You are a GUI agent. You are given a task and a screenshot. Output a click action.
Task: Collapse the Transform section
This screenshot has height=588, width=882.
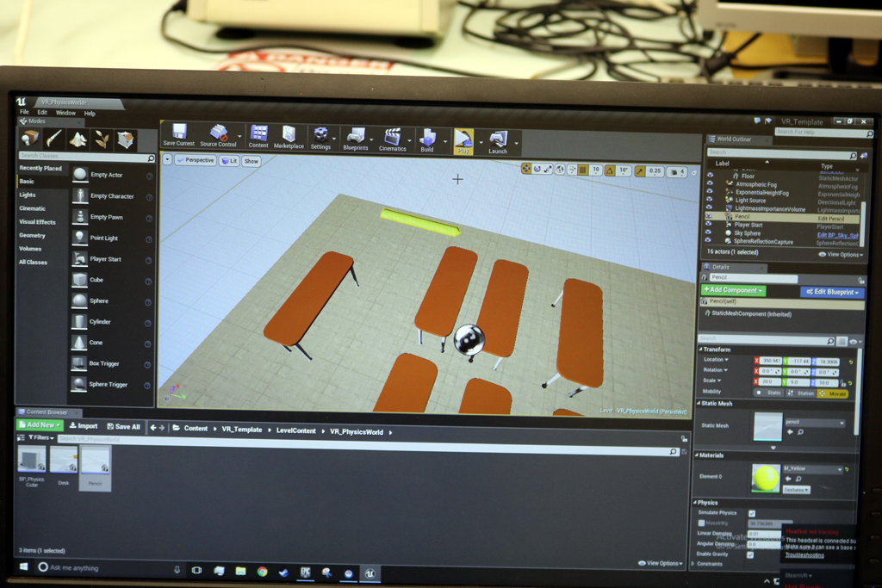click(x=701, y=349)
